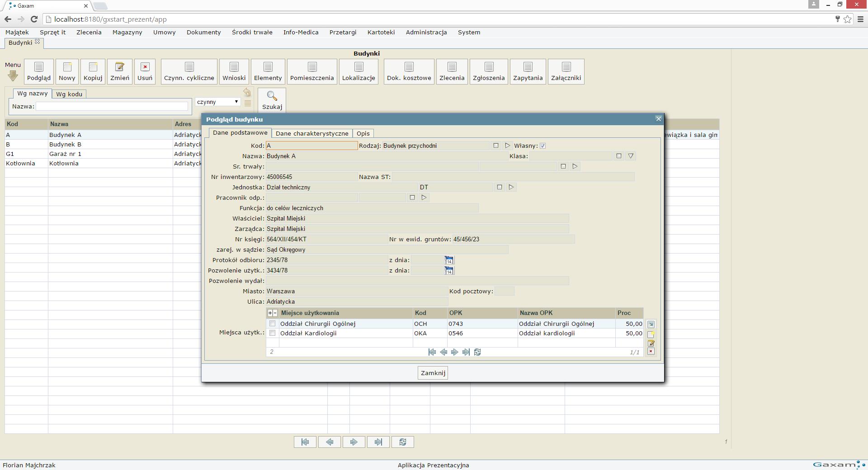Click the Załączniki toolbar icon
Screen dimensions: 868x470
(566, 71)
